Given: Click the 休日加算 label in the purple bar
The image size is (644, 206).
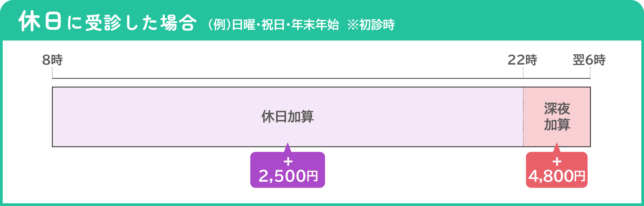Looking at the screenshot, I should pyautogui.click(x=287, y=117).
